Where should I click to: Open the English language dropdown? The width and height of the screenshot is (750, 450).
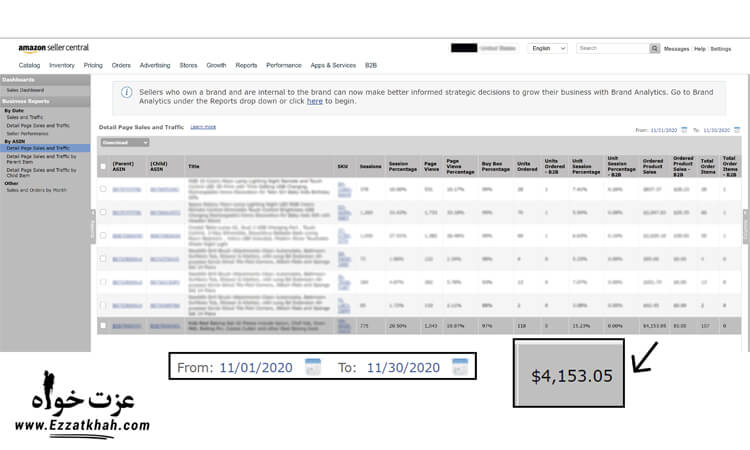click(x=548, y=48)
